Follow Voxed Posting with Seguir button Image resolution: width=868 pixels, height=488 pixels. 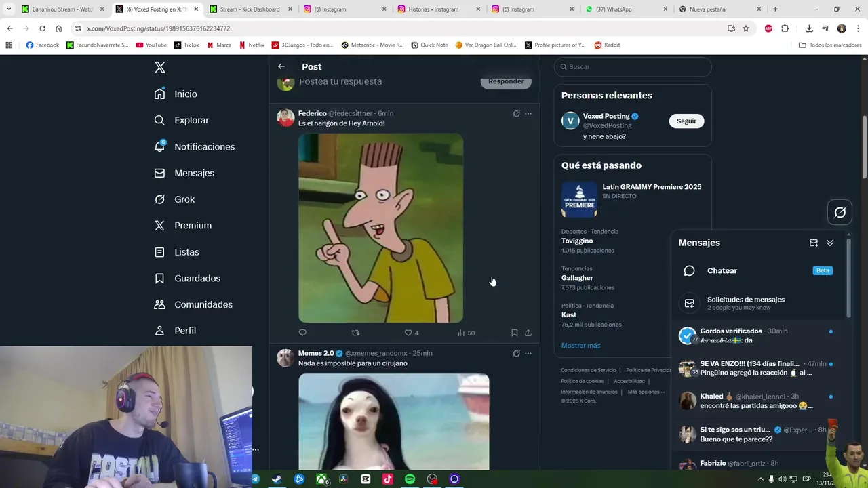pyautogui.click(x=686, y=121)
